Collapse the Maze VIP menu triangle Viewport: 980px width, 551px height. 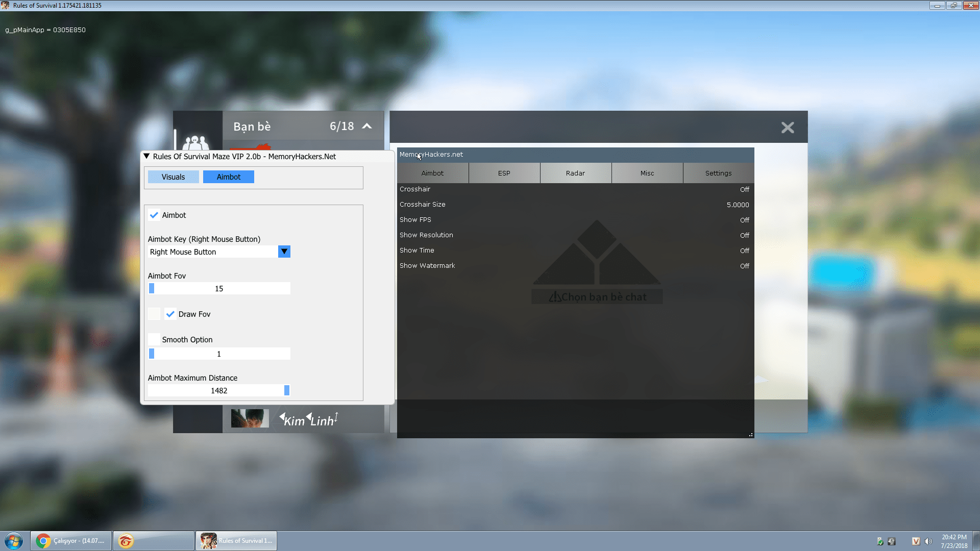pos(146,156)
